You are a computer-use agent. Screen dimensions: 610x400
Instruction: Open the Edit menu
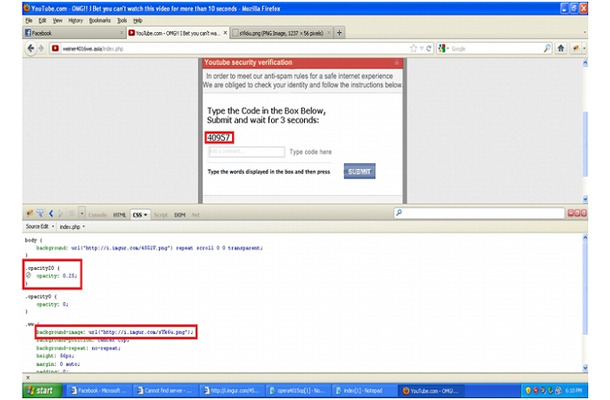pos(42,20)
